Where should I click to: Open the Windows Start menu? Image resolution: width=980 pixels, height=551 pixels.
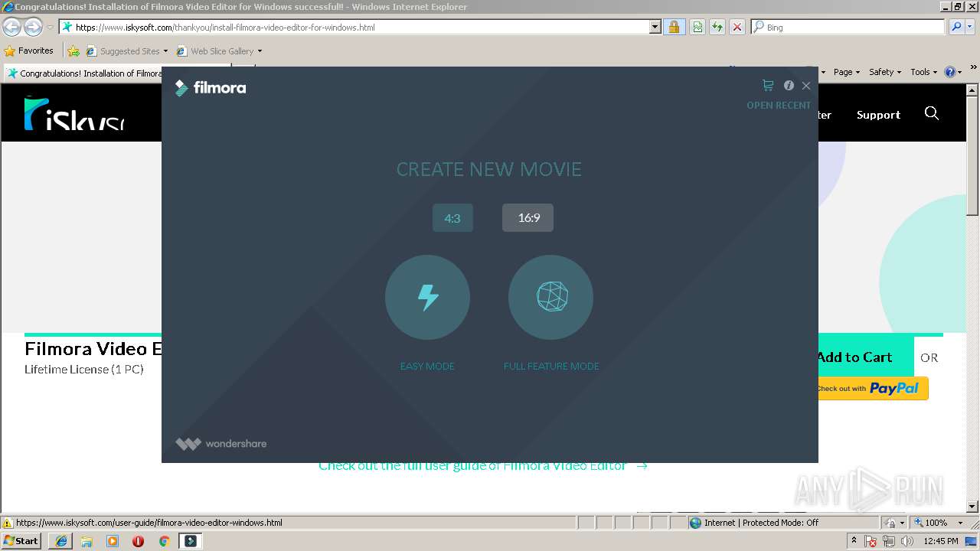tap(21, 540)
